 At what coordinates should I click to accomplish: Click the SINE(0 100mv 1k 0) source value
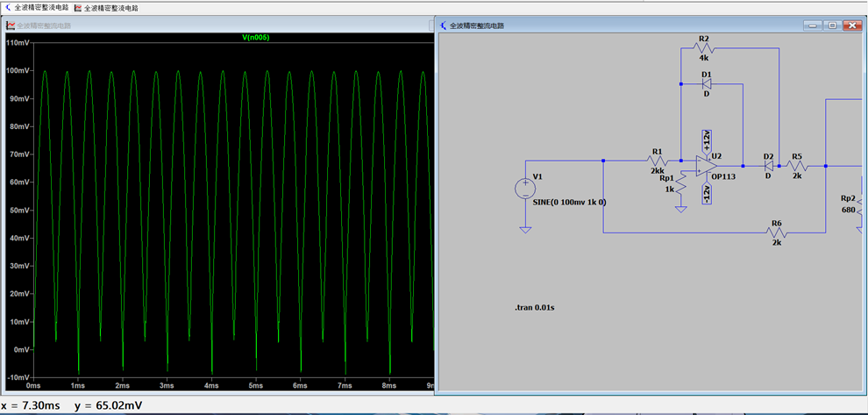pyautogui.click(x=569, y=203)
